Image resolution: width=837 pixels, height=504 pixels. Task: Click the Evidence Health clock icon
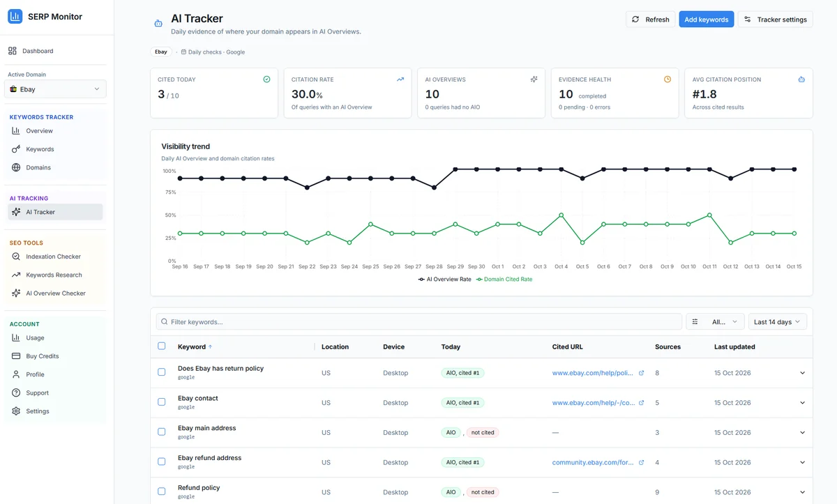[x=668, y=79]
